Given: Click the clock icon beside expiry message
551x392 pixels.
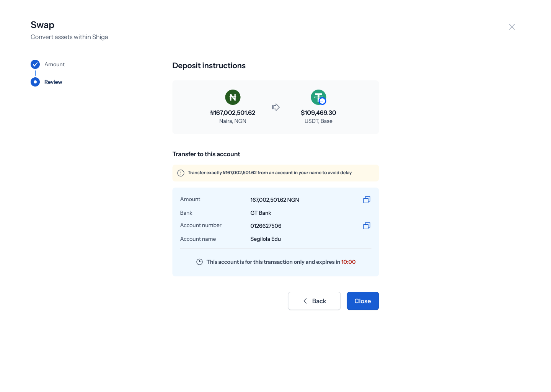Looking at the screenshot, I should click(199, 262).
